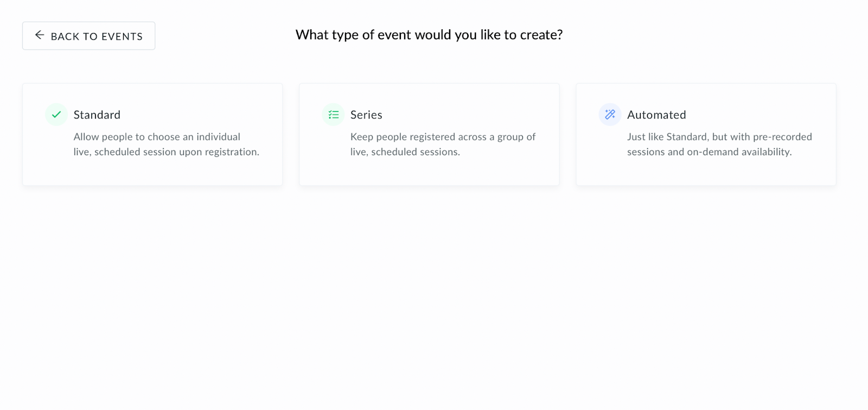Click the magic wand icon for Automated
Screen dimensions: 868x410
pyautogui.click(x=610, y=115)
